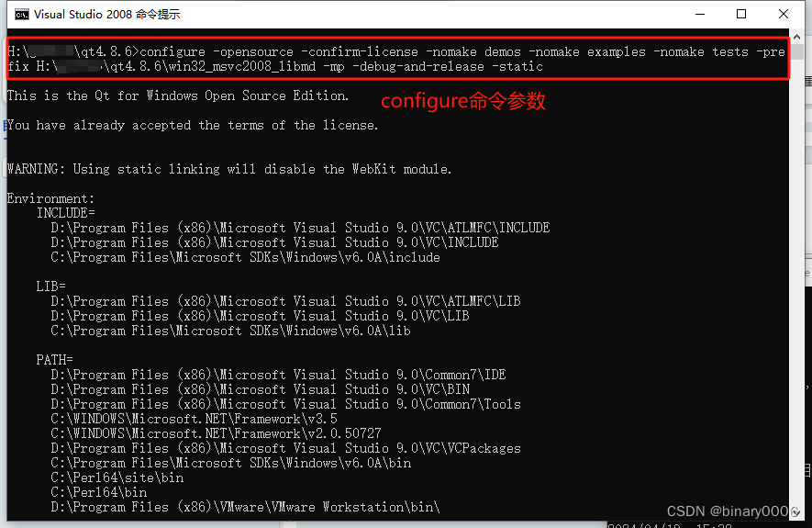Click the 'VC\ATLMFC\LIB' path line
Image resolution: width=812 pixels, height=528 pixels.
285,301
